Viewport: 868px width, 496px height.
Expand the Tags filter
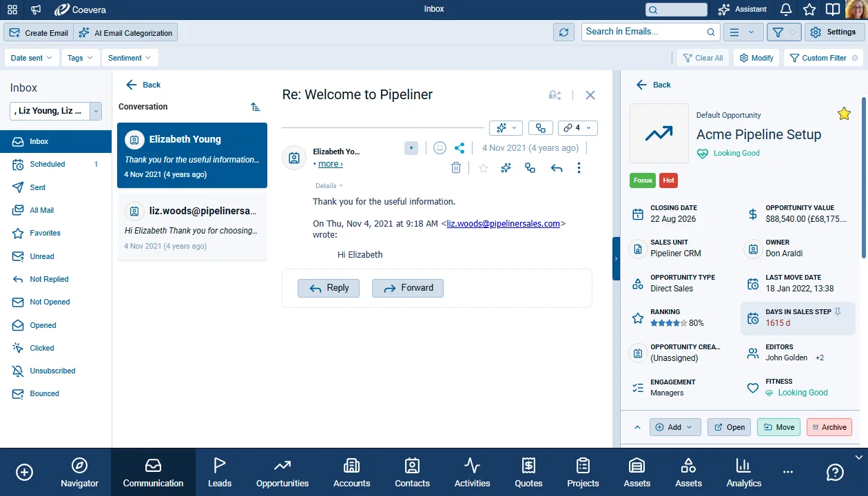[81, 58]
